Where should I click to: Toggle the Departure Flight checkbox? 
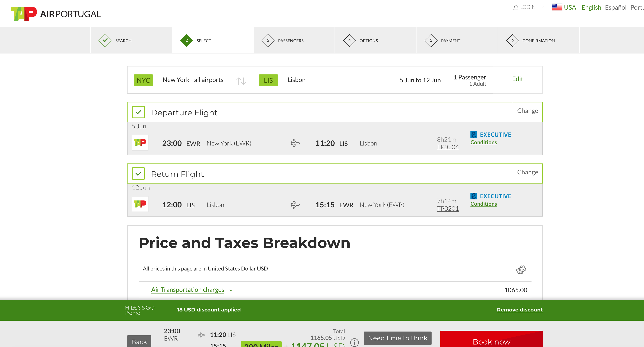coord(138,112)
